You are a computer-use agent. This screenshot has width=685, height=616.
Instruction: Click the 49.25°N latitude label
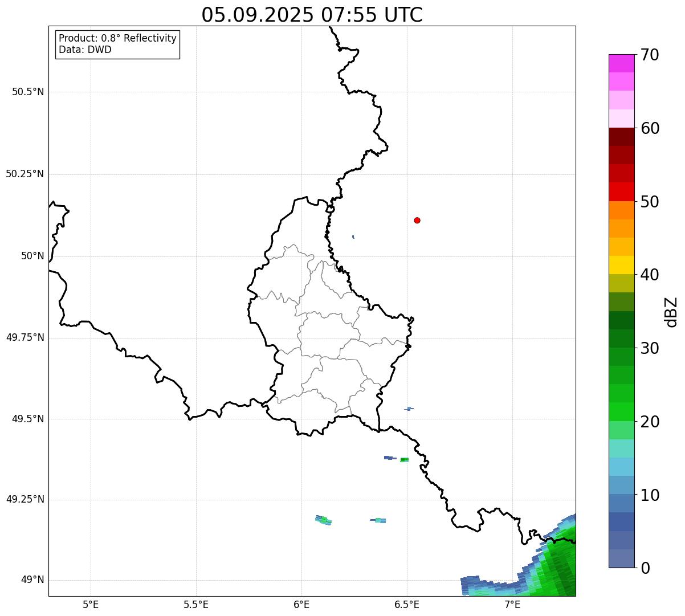pos(25,499)
